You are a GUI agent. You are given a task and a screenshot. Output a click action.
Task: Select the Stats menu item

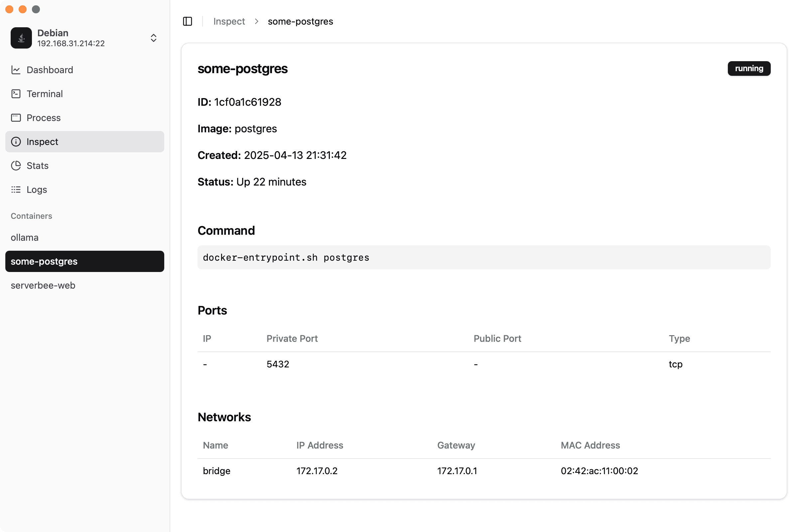[x=38, y=166]
